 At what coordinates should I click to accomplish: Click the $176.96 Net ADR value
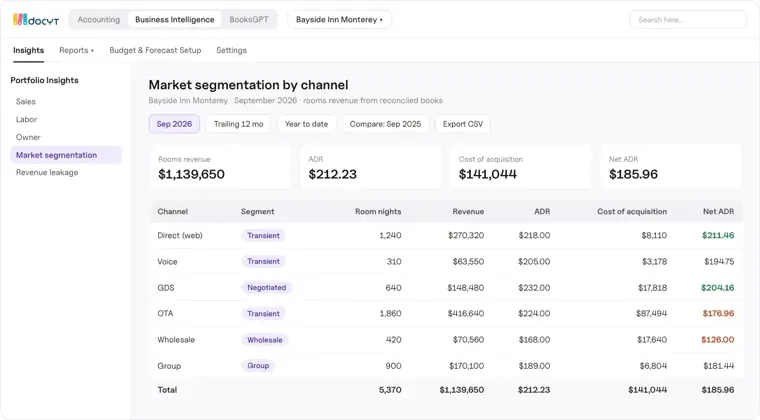(x=718, y=313)
